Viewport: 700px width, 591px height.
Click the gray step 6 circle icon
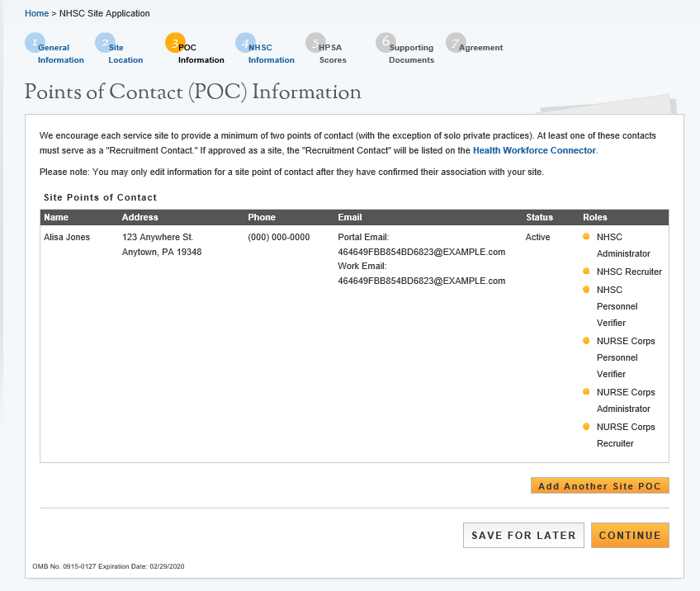pos(385,43)
